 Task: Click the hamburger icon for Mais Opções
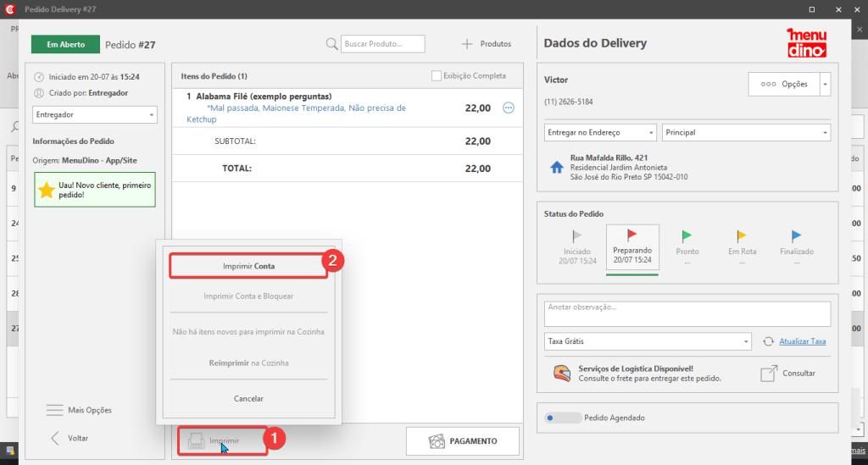54,410
